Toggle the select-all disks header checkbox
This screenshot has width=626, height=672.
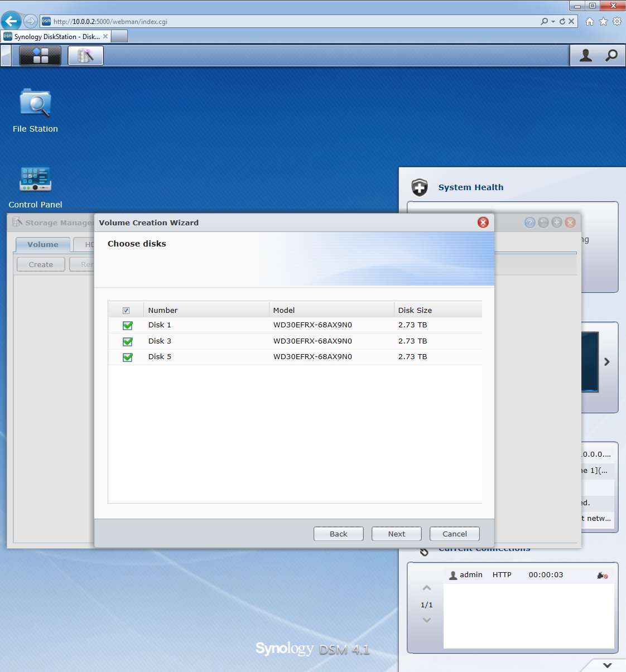coord(126,311)
